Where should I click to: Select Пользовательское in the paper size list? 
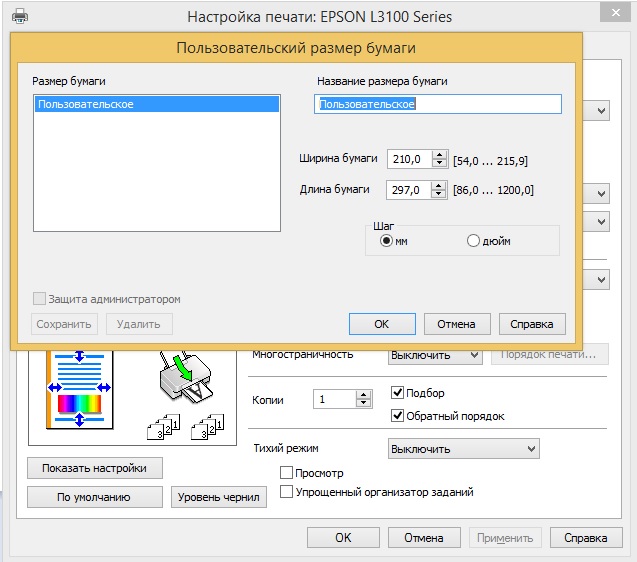pos(157,104)
